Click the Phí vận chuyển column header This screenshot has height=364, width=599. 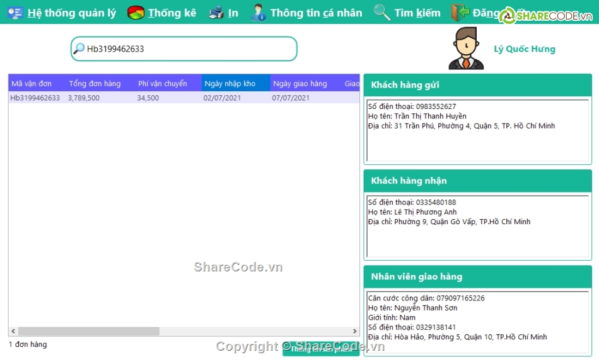click(x=163, y=84)
